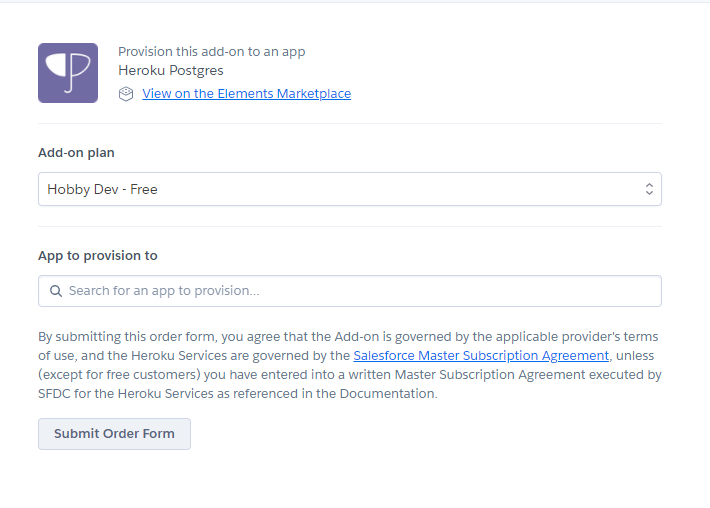Click the magnifier icon in app search
710x508 pixels.
(56, 291)
